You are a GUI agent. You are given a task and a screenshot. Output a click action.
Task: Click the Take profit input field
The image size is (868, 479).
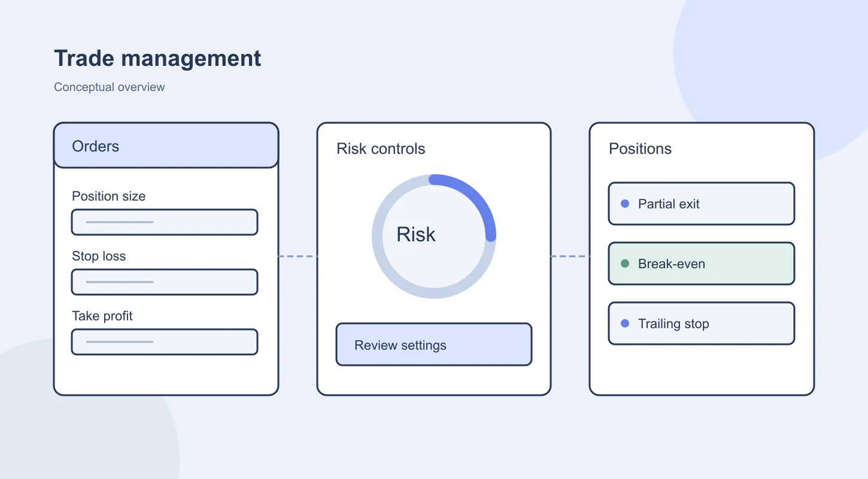(x=165, y=342)
